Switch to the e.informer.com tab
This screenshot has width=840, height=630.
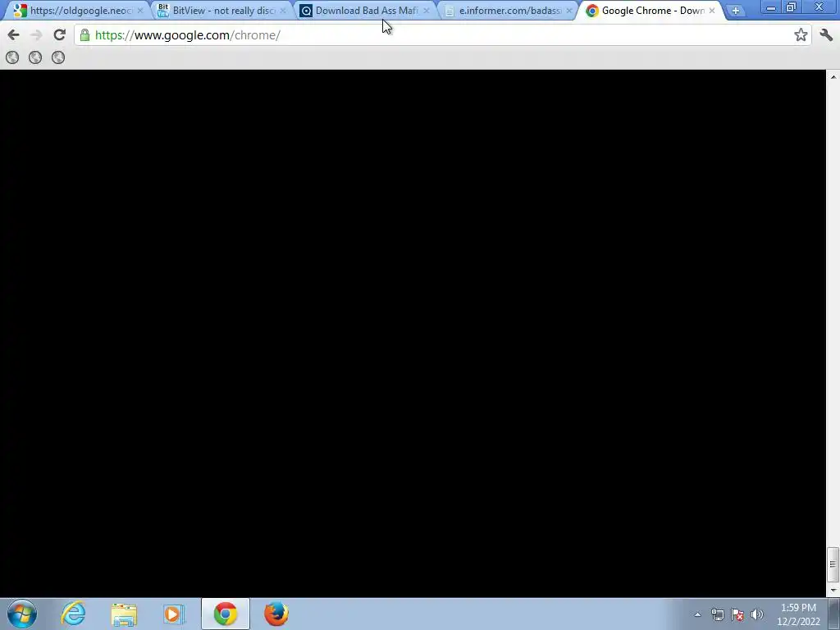506,11
